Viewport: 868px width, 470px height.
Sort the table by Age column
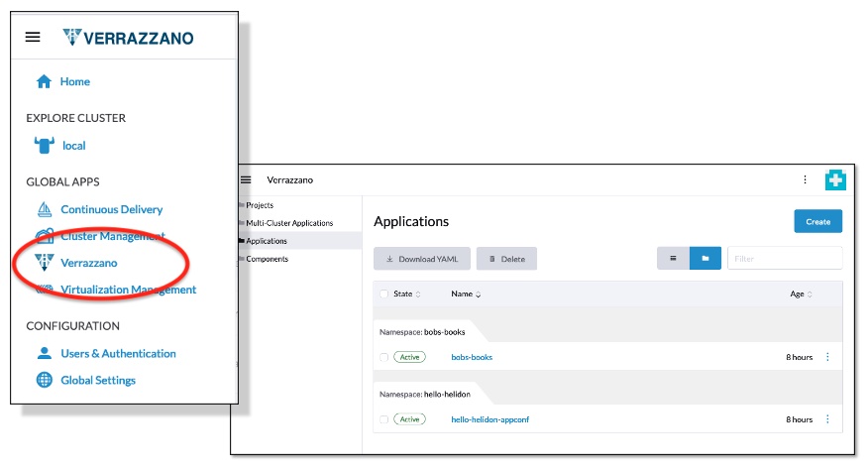click(x=801, y=294)
